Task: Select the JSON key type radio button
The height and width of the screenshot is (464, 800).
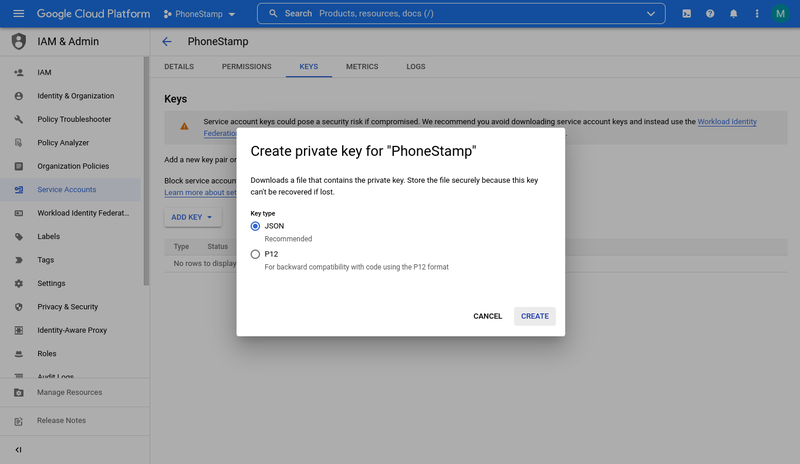Action: [x=255, y=226]
